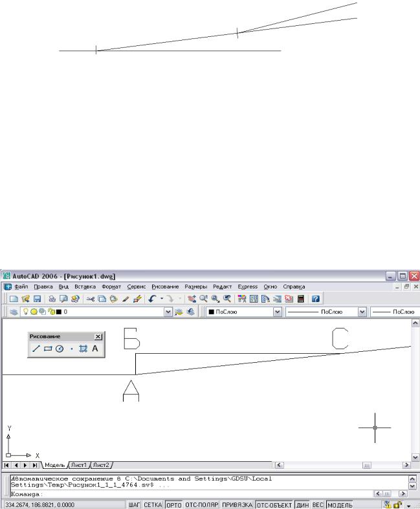Create a new drawing with the New icon
The height and width of the screenshot is (509, 420).
pos(14,299)
